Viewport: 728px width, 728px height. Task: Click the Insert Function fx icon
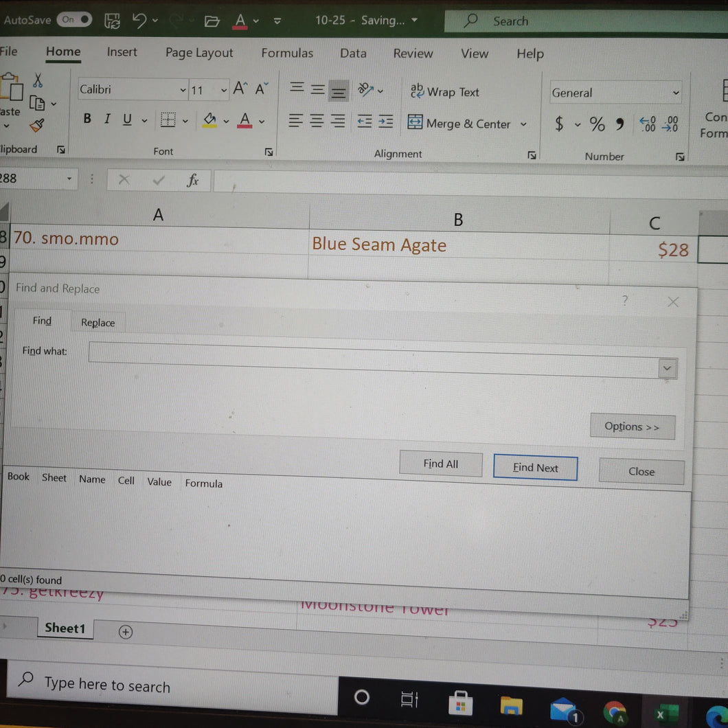point(192,180)
